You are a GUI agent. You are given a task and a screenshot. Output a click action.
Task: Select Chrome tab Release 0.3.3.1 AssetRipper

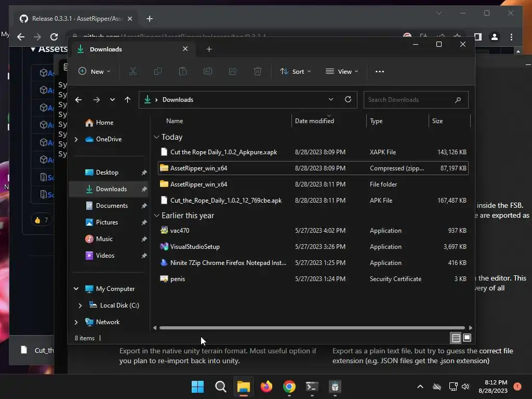[x=75, y=19]
